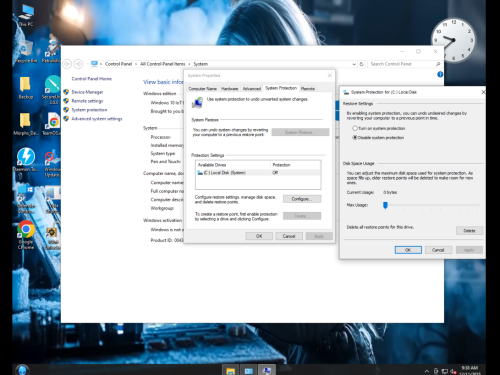Click the Configure... button

pyautogui.click(x=302, y=199)
